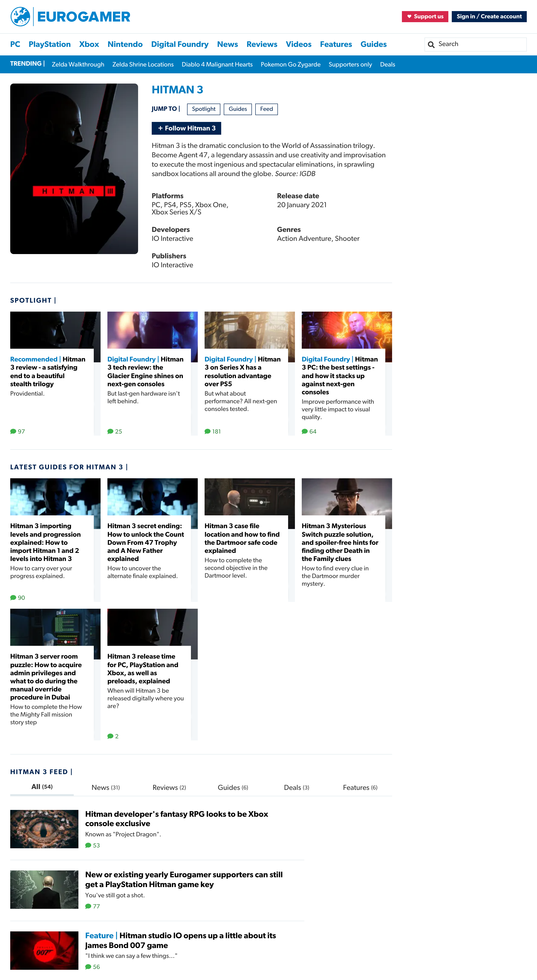Screen dimensions: 537x980
Task: Open comments on the Hitman 3 review card
Action: 17,431
